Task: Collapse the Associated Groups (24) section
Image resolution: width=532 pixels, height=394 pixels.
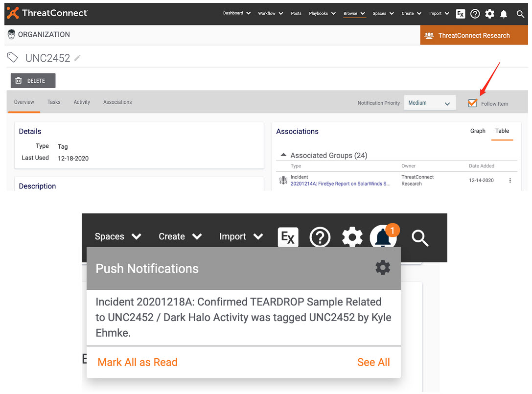Action: point(283,155)
